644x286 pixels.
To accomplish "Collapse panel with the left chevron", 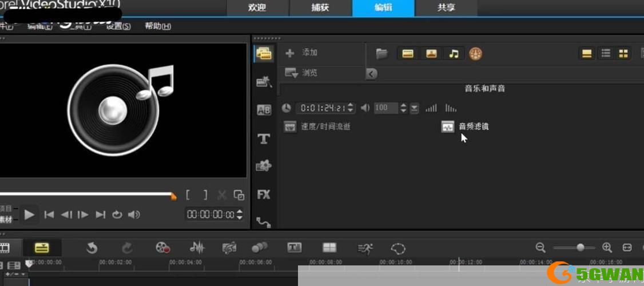I will click(x=371, y=74).
